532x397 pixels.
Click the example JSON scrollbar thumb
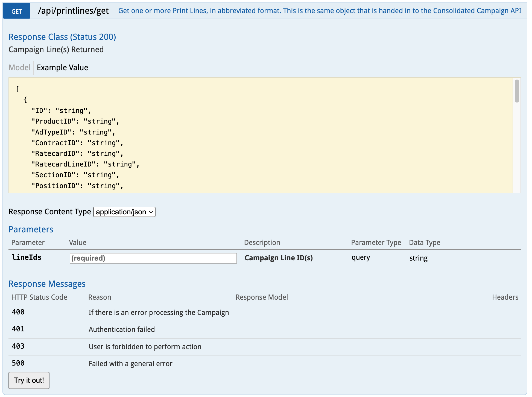click(x=516, y=91)
